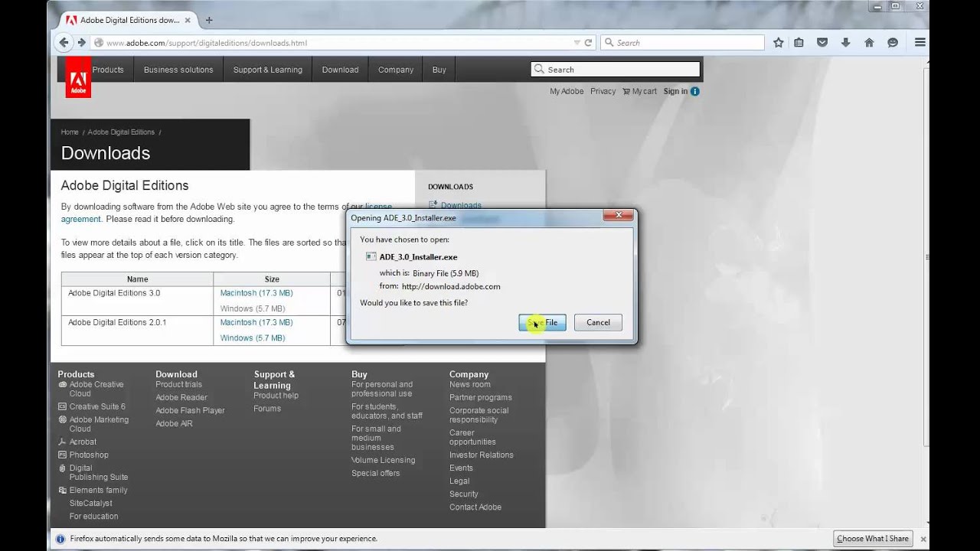This screenshot has width=980, height=551.
Task: Open the bookmarks list icon
Action: point(799,43)
